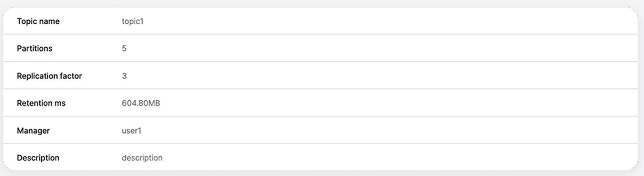The image size is (644, 176).
Task: Click empty space in the Description row
Action: pyautogui.click(x=370, y=158)
